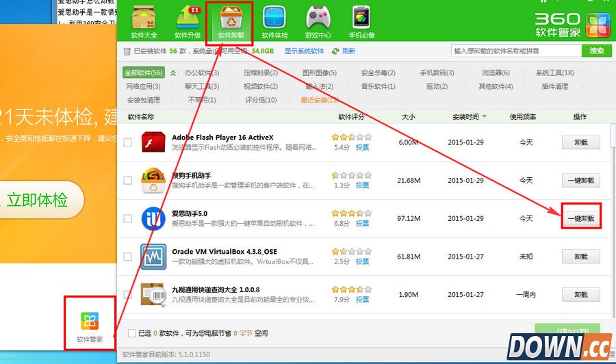Select 音乐软件(1) category
Screen dimensions: 616x364
coord(378,86)
